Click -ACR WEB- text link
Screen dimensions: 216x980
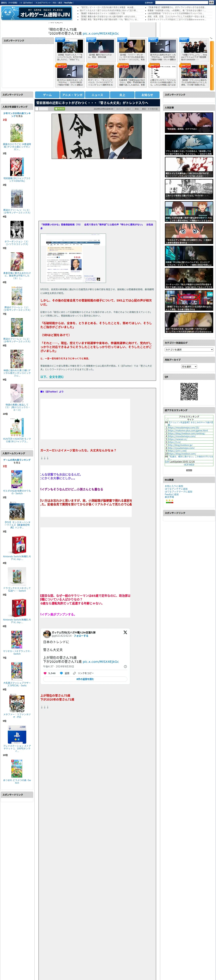[x=189, y=464]
